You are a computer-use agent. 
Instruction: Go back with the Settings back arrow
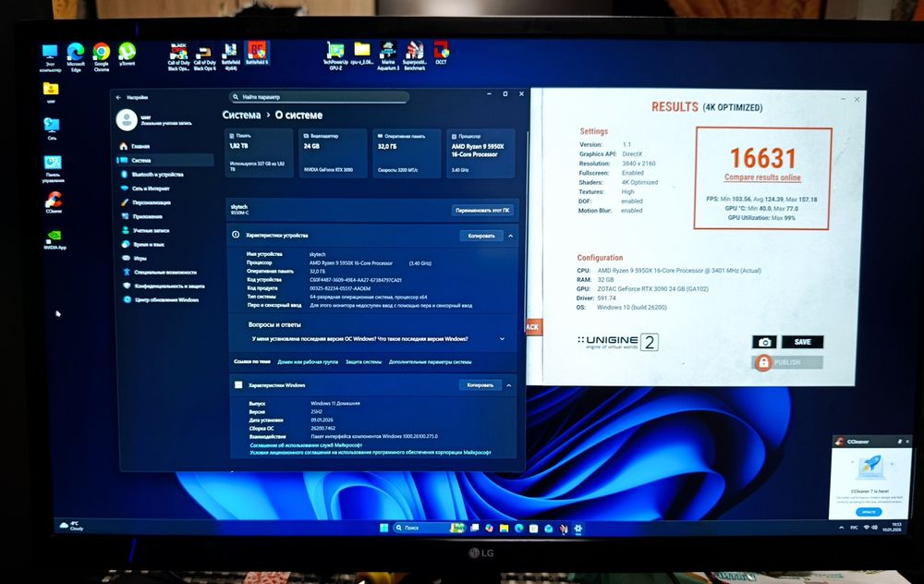click(118, 97)
